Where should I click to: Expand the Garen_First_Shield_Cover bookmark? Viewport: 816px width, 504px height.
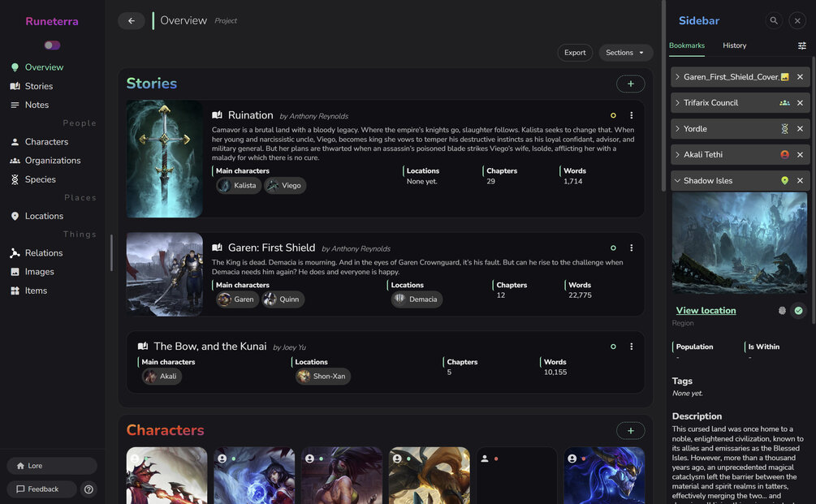pyautogui.click(x=677, y=77)
